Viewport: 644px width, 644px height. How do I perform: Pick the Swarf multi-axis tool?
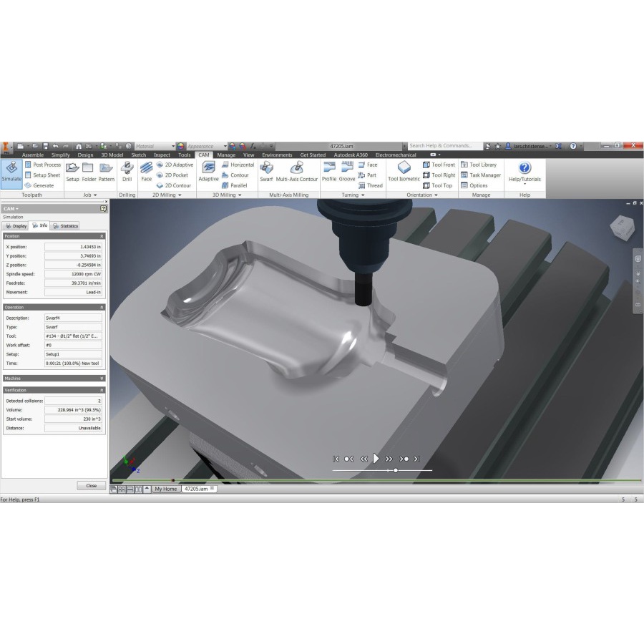266,172
